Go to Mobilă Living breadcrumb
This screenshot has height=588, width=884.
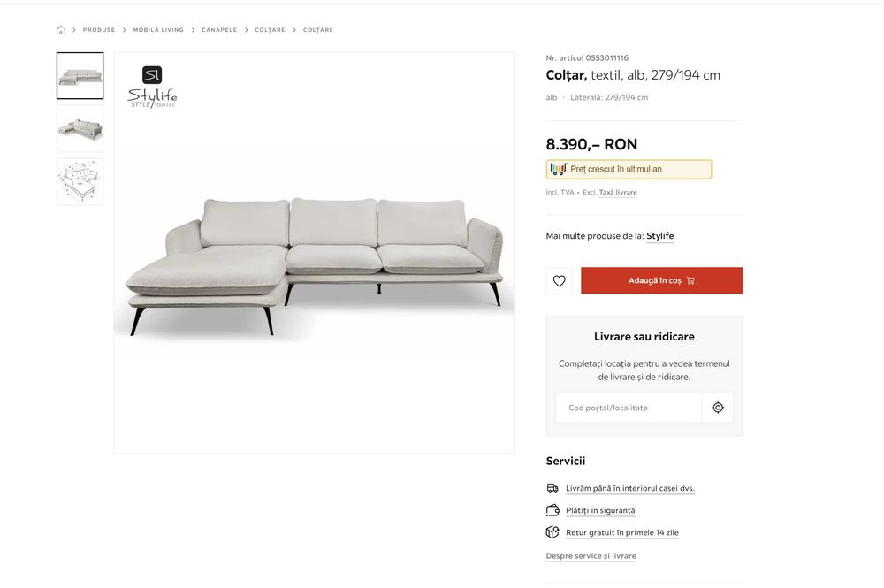coord(158,30)
